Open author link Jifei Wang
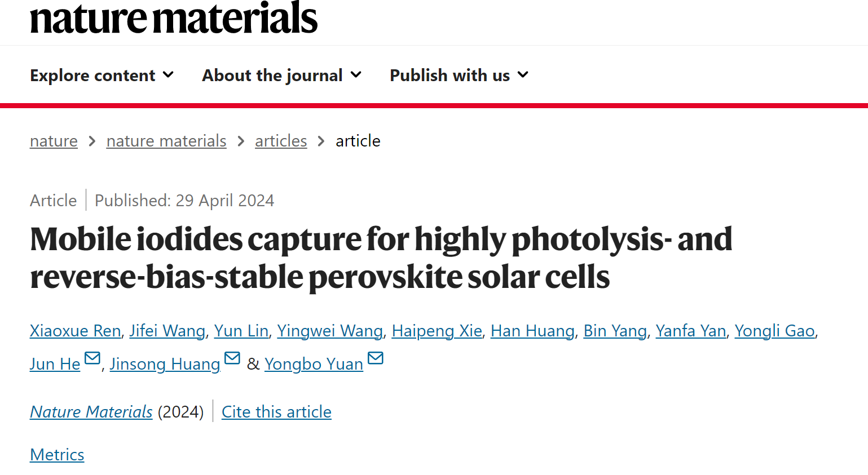The width and height of the screenshot is (868, 475). click(x=168, y=331)
